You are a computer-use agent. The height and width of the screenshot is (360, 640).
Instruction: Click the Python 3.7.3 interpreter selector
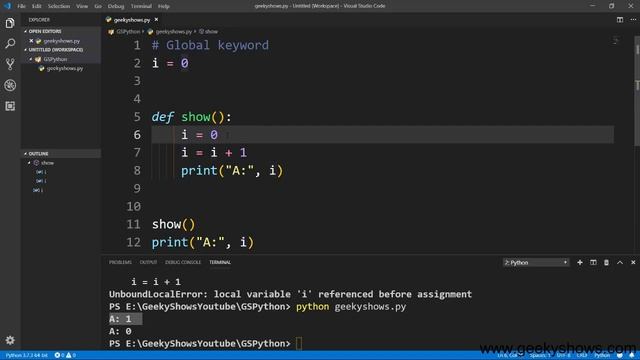[27, 356]
